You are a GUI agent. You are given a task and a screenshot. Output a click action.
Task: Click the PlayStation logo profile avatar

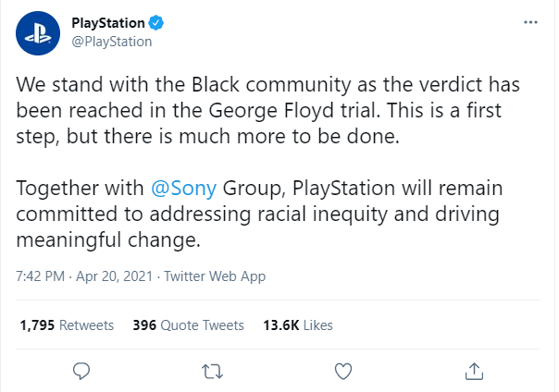(38, 33)
